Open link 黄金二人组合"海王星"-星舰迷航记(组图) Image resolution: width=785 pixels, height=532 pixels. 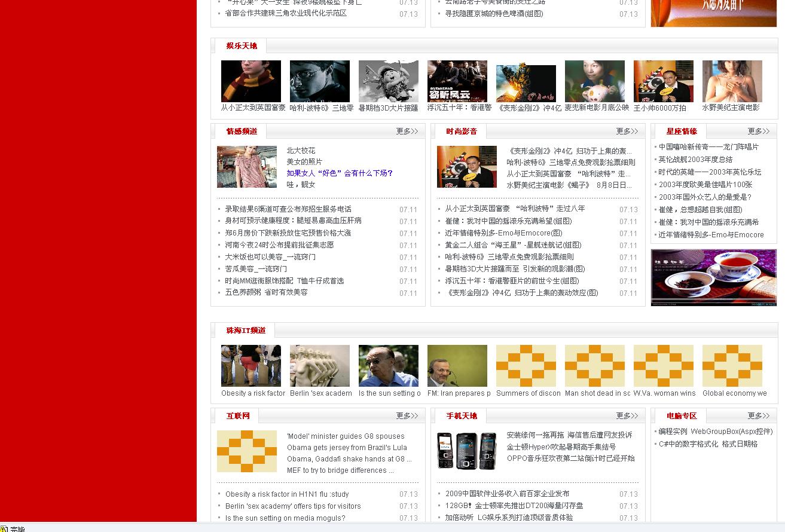pyautogui.click(x=513, y=245)
